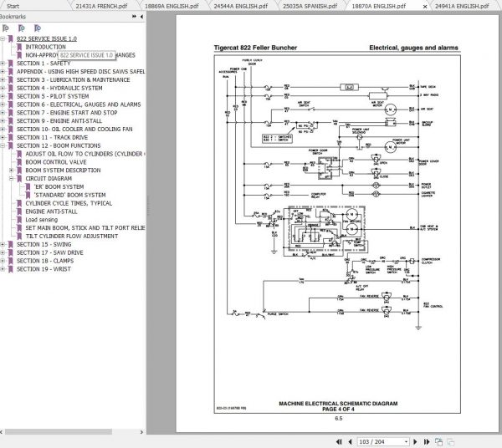Switch to 21431A FRENCH.pdf tab
The image size is (502, 448).
tap(101, 6)
